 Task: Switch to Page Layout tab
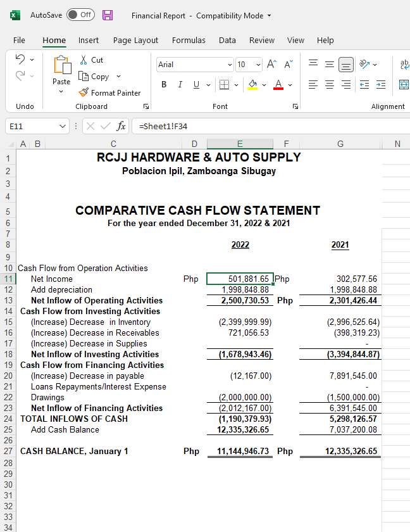(x=135, y=40)
